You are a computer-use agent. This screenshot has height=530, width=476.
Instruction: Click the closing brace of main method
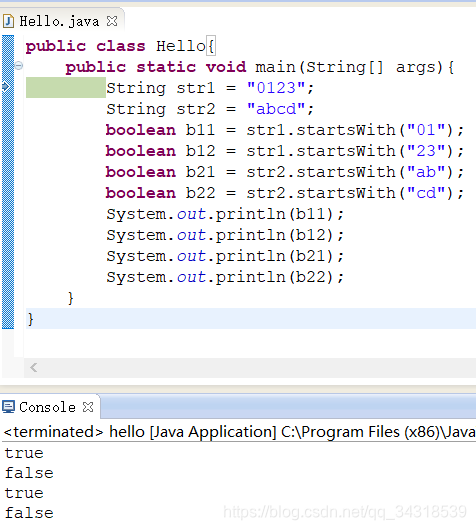(70, 298)
